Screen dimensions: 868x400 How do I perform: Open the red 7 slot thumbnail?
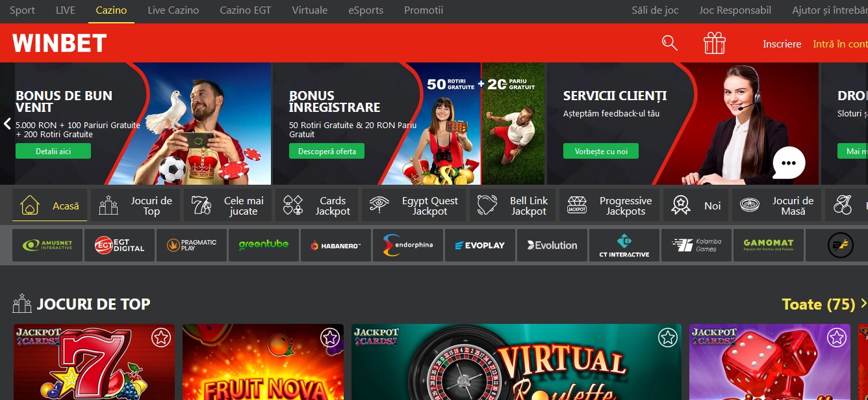(94, 362)
